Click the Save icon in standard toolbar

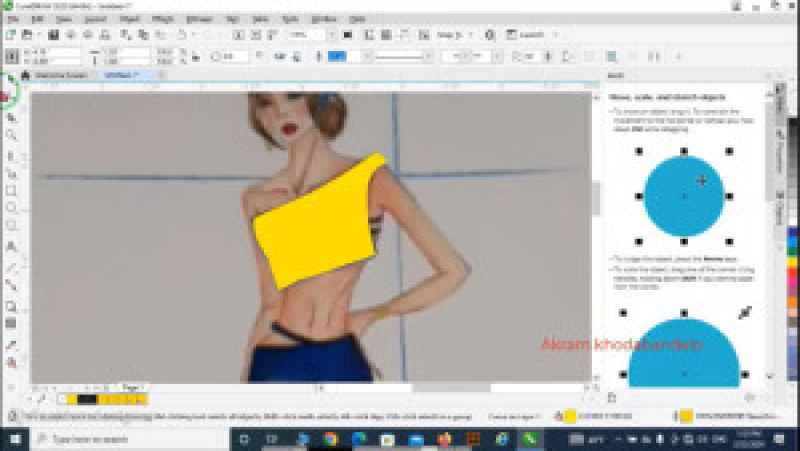click(54, 35)
